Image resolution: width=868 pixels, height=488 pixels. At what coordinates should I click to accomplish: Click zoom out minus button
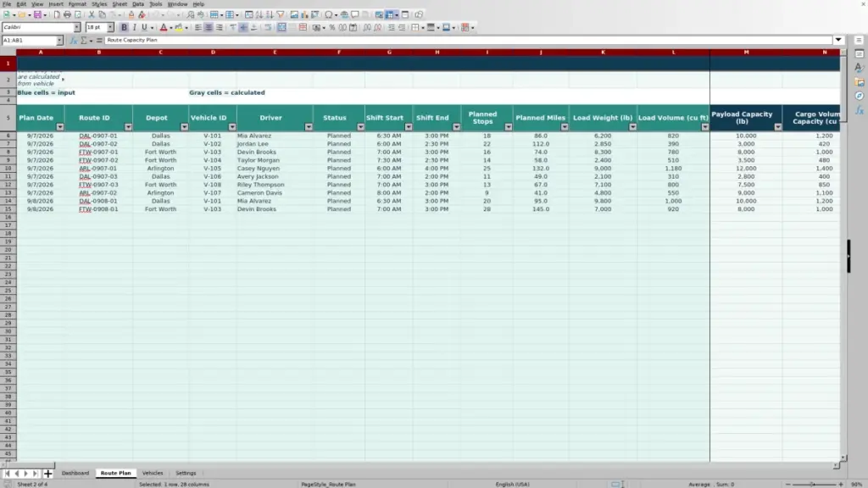pos(787,485)
